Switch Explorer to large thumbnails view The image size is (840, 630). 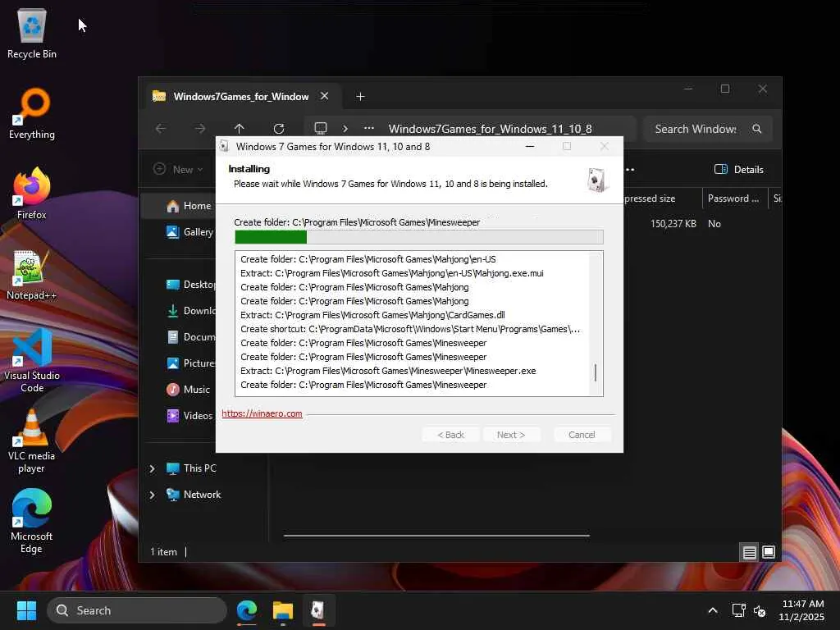(768, 552)
